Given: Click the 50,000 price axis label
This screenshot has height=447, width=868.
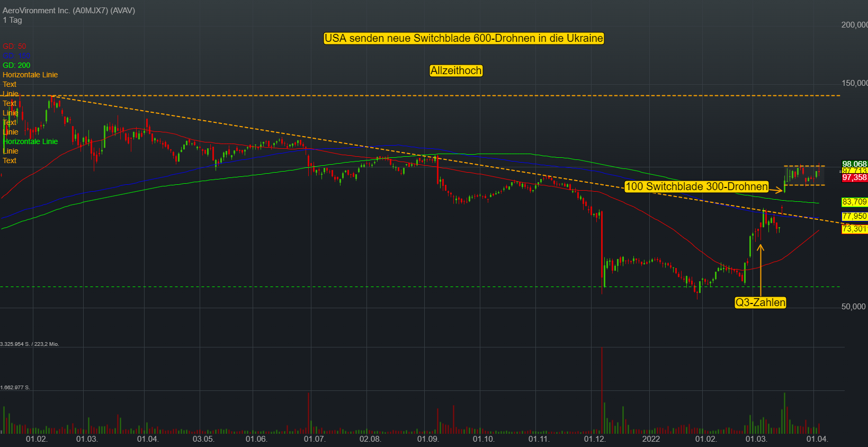Looking at the screenshot, I should (854, 307).
